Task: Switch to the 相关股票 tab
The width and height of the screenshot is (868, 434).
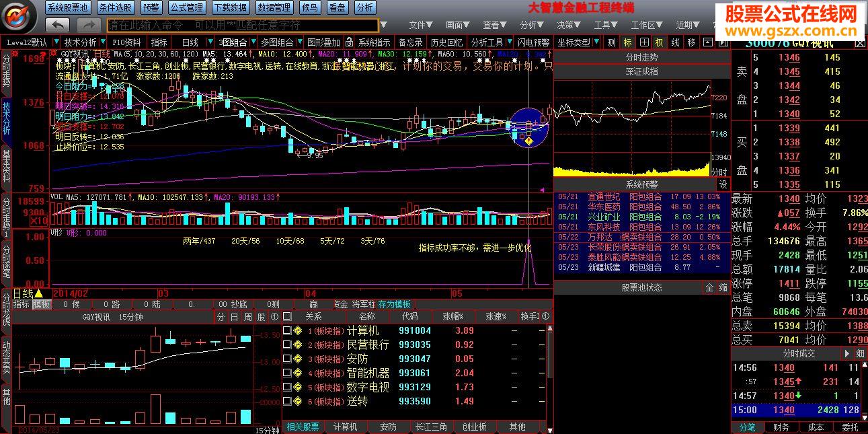Action: click(x=303, y=427)
